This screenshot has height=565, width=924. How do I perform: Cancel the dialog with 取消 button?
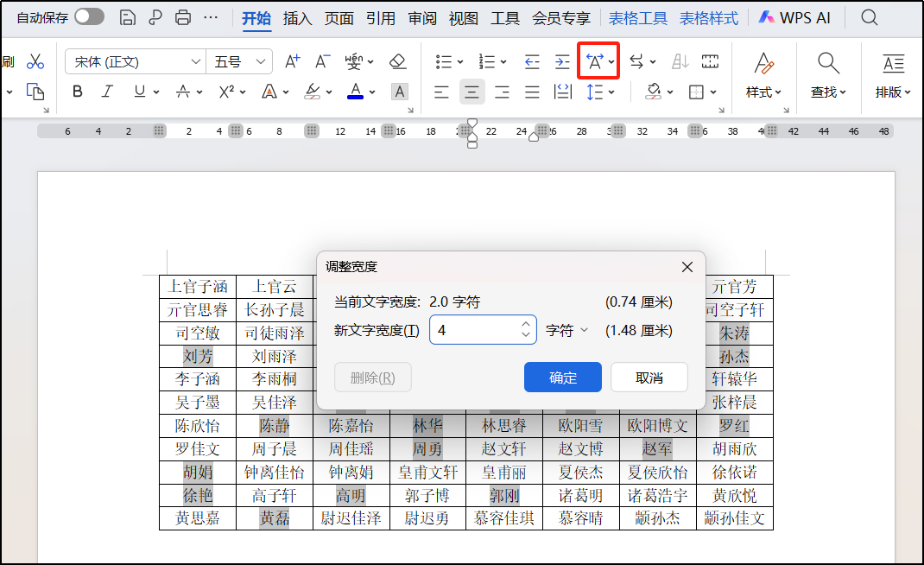[649, 377]
